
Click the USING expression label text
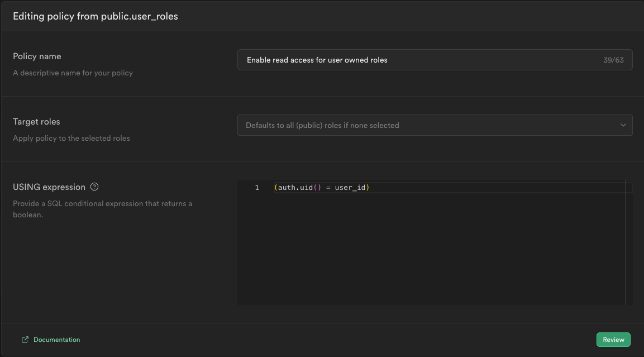(49, 187)
